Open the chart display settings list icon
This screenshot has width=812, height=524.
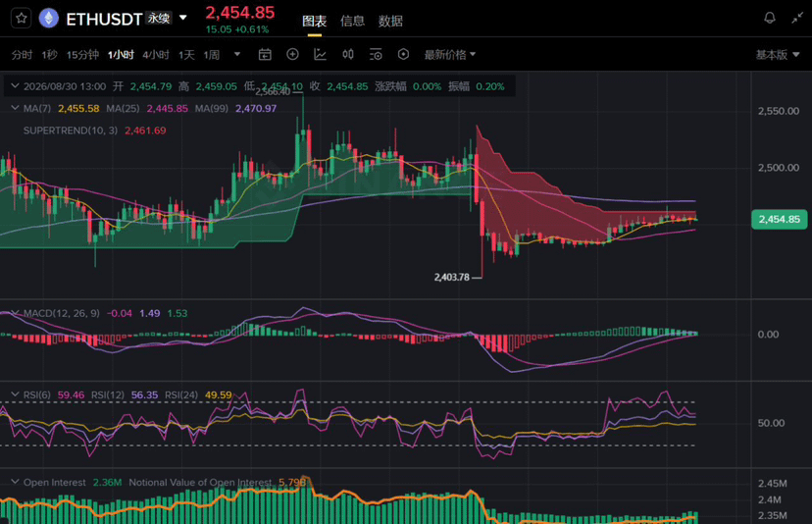376,54
